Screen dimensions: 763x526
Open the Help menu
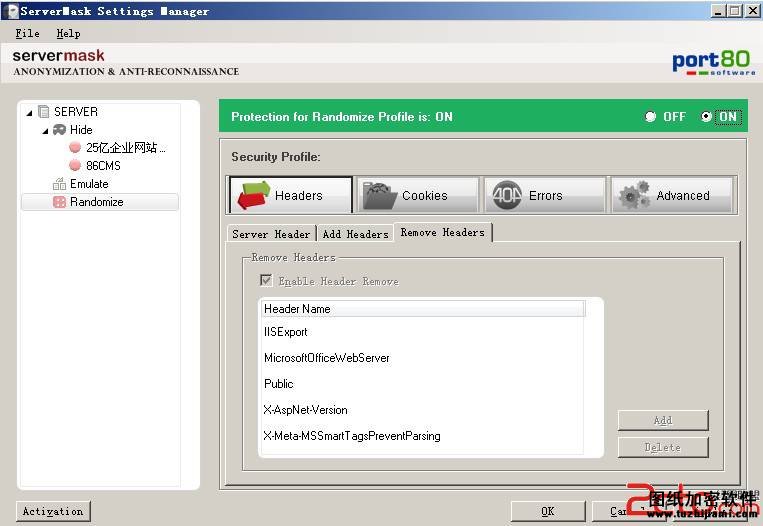(x=68, y=34)
